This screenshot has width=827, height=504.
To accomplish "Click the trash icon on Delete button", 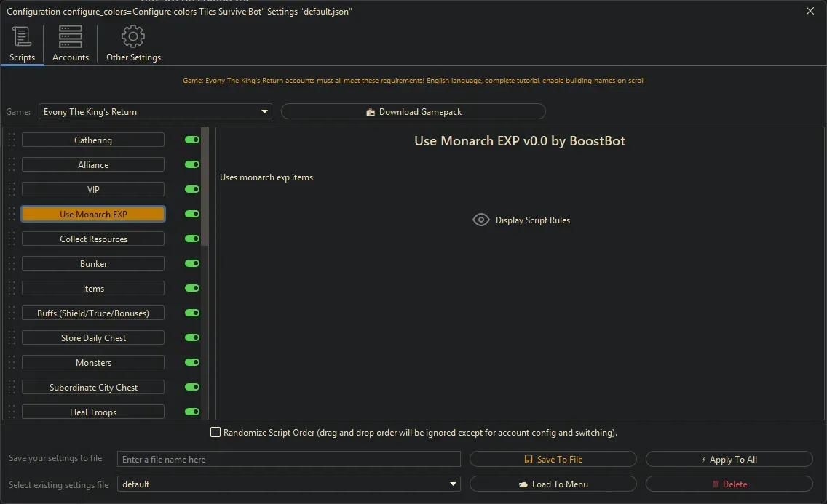I will [x=717, y=484].
